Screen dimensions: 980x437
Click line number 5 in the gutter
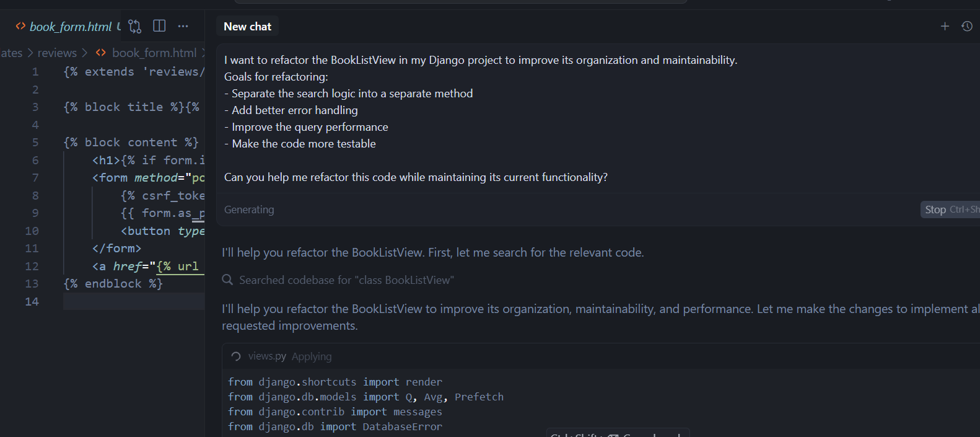[35, 143]
